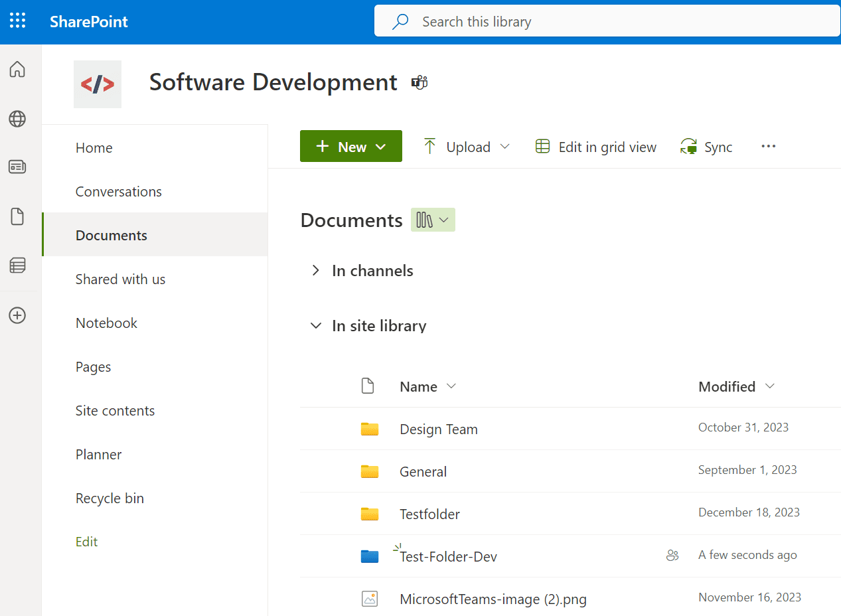The image size is (841, 616).
Task: Open the Upload dropdown arrow
Action: [x=506, y=147]
